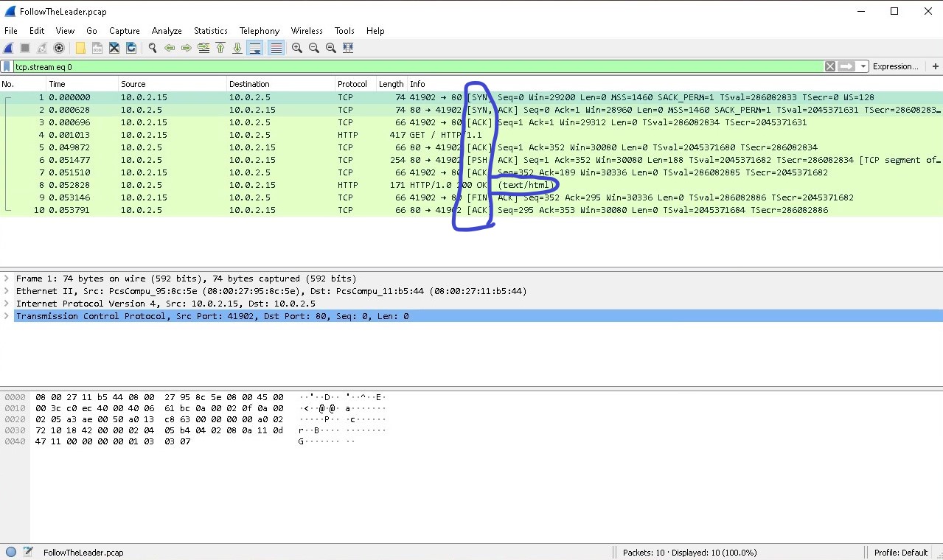Image resolution: width=943 pixels, height=560 pixels.
Task: Open the Help menu
Action: coord(375,31)
